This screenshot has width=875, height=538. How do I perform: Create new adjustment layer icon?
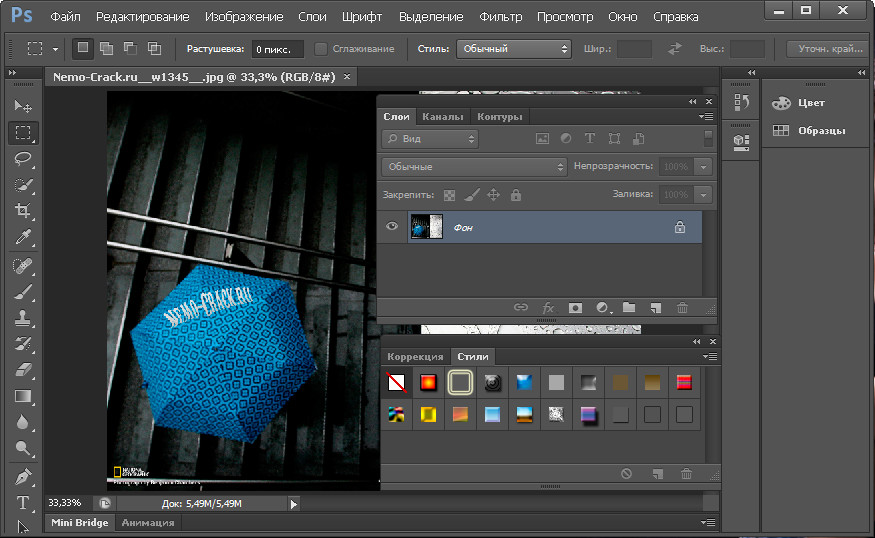(x=602, y=308)
